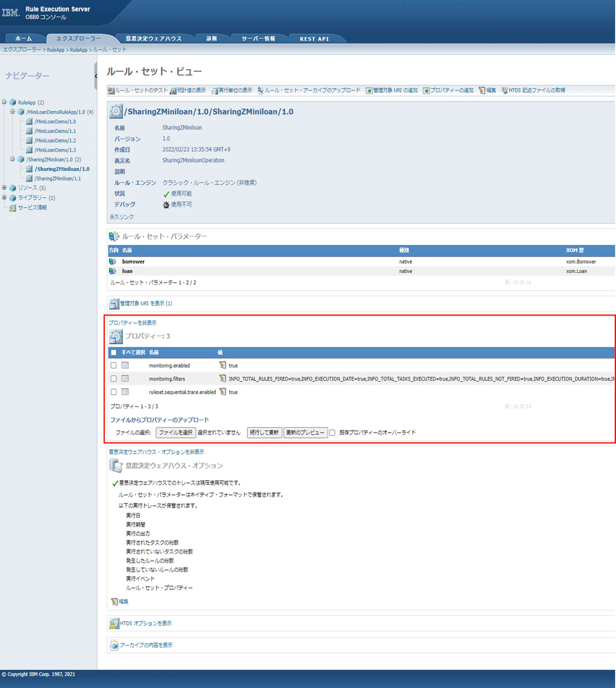Click the monitoring.enabled property grid icon
616x688 pixels.
pyautogui.click(x=125, y=365)
